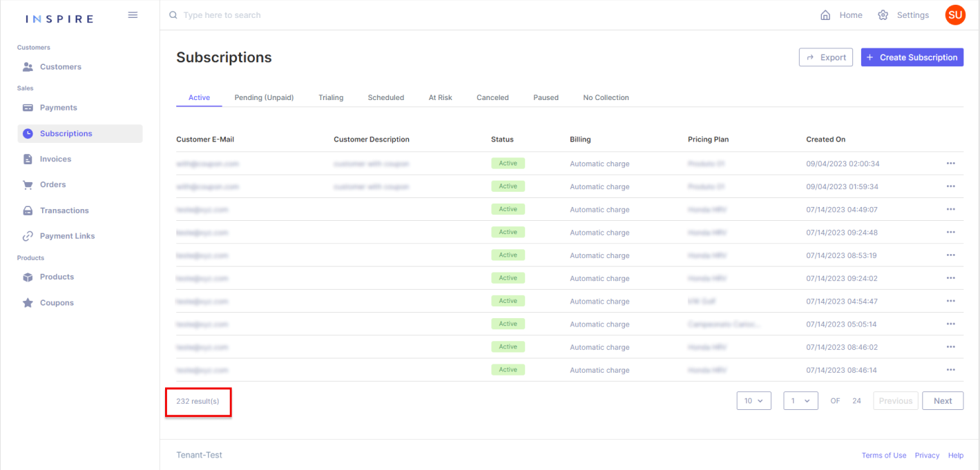Click the Payments card icon
Screen dimensions: 980x470
[x=28, y=108]
